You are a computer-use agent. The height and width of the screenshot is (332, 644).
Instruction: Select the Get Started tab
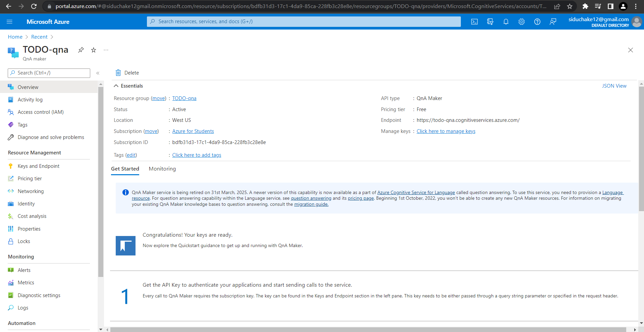point(125,169)
